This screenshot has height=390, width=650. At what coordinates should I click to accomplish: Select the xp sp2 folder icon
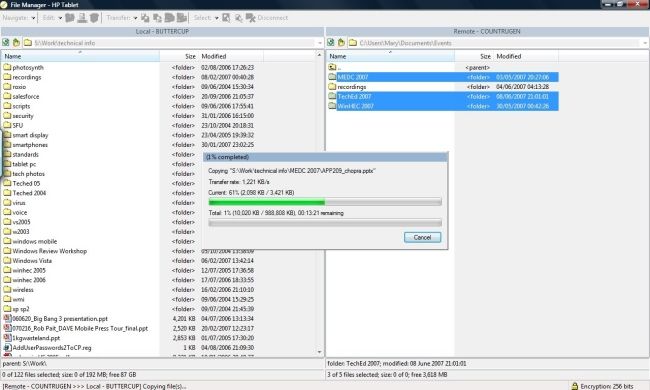(7, 309)
